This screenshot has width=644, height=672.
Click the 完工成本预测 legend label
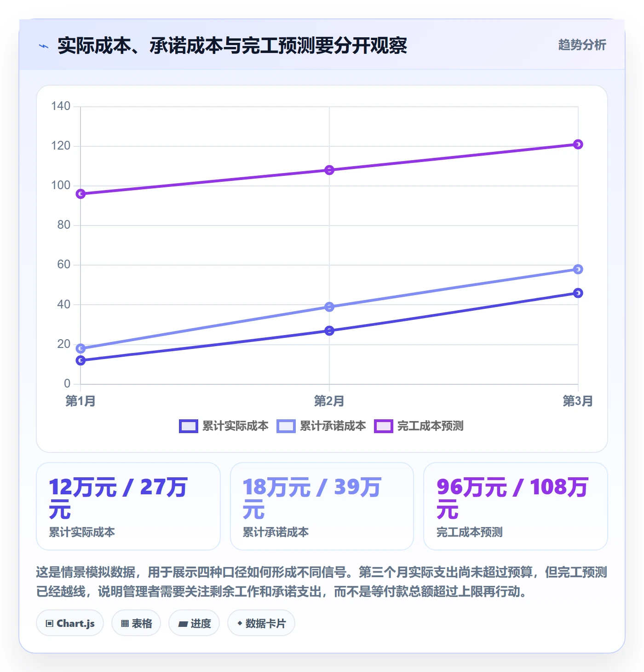click(x=430, y=426)
